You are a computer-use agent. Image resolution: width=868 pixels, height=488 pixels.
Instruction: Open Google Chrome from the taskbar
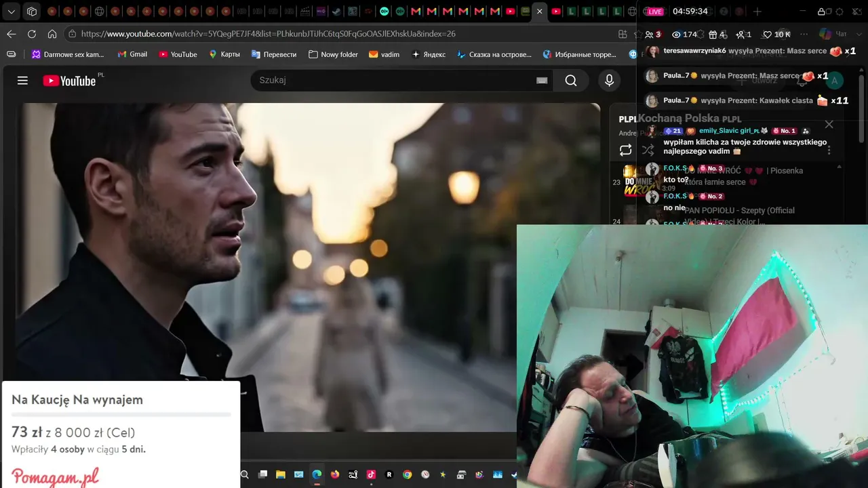pyautogui.click(x=407, y=474)
